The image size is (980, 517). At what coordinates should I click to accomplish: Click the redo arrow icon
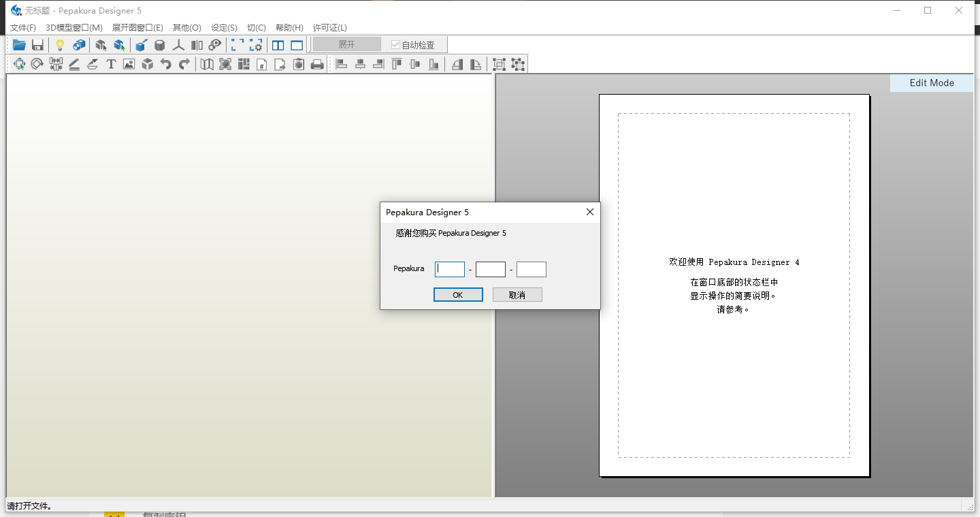[x=184, y=64]
